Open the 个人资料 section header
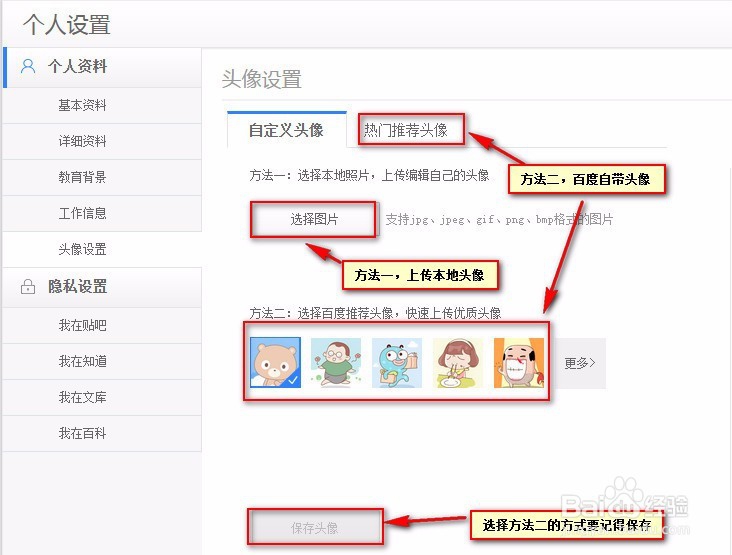This screenshot has width=732, height=555. point(102,67)
